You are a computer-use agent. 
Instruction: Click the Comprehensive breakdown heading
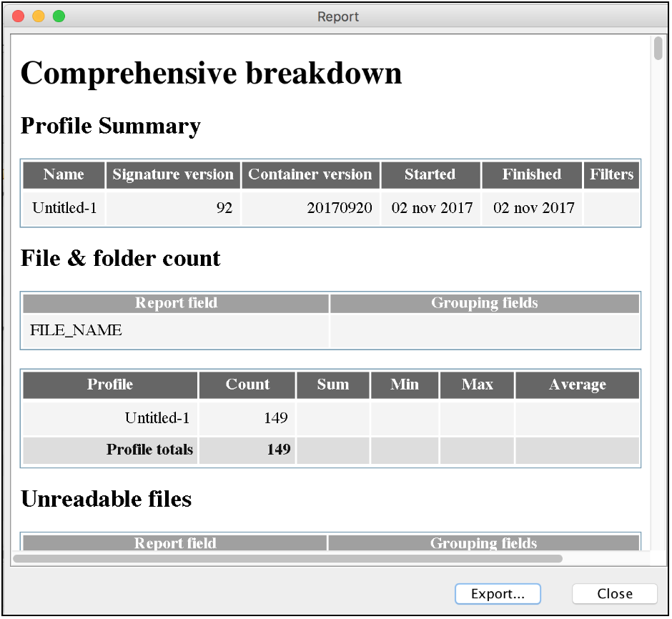(x=212, y=73)
